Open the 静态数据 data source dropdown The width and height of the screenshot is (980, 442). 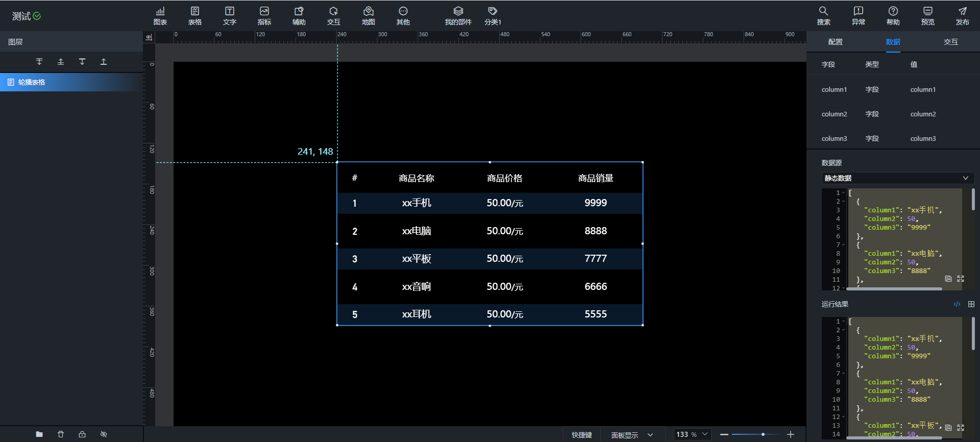pos(897,178)
